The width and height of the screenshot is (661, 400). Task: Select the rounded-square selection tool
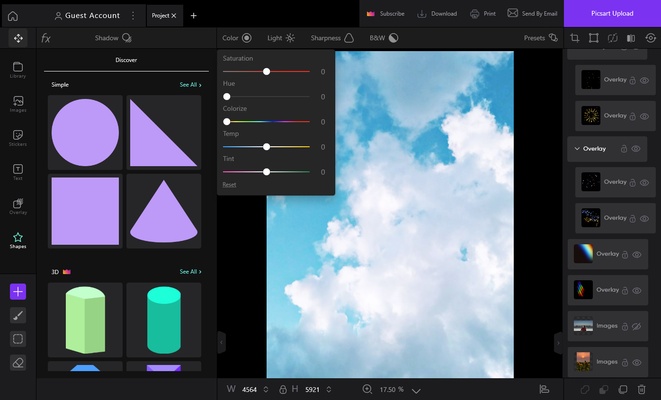tap(18, 339)
